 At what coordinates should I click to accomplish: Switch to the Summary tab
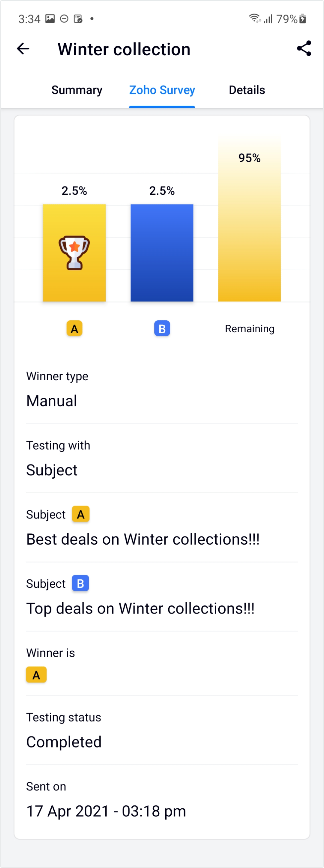click(77, 90)
